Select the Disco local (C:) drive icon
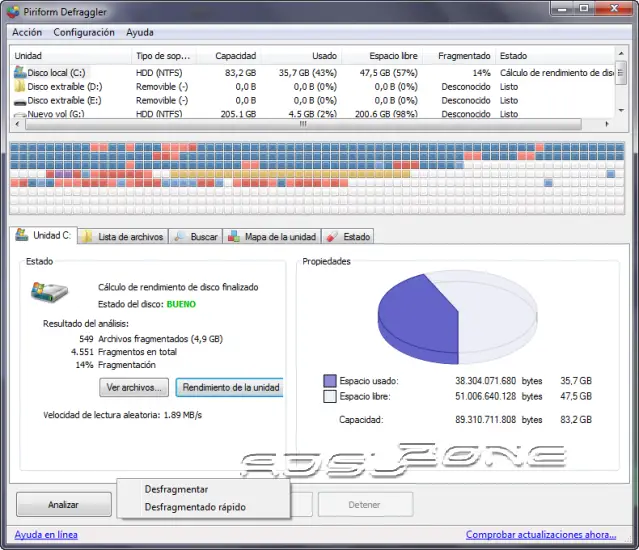This screenshot has height=550, width=639. point(19,73)
